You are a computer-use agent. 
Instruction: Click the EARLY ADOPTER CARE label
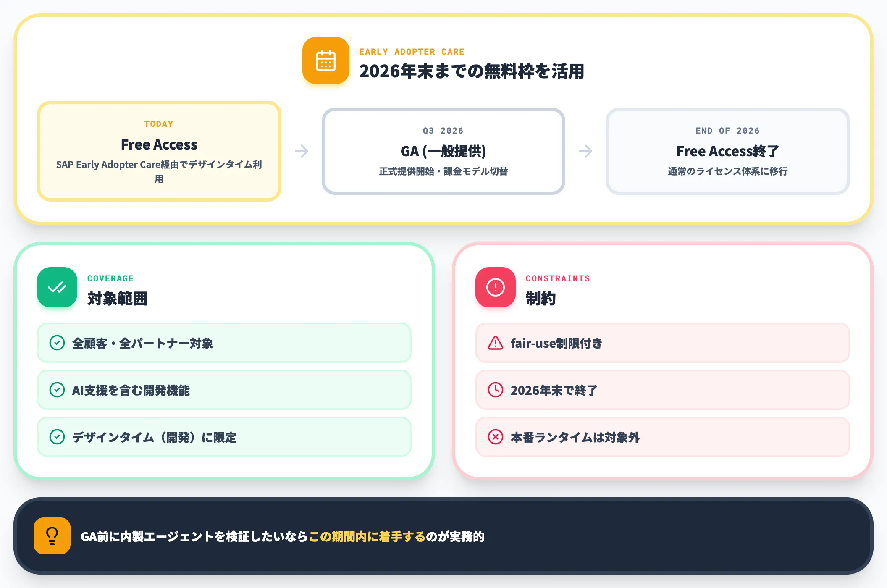point(412,52)
